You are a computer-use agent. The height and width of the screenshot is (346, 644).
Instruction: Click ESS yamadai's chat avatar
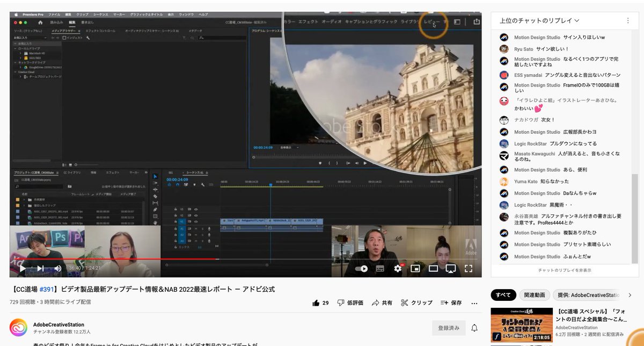click(504, 75)
